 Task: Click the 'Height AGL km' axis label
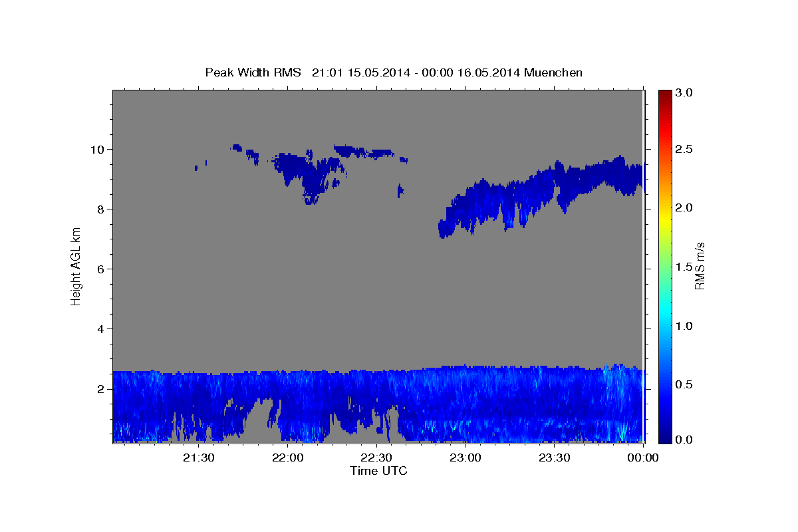click(76, 266)
